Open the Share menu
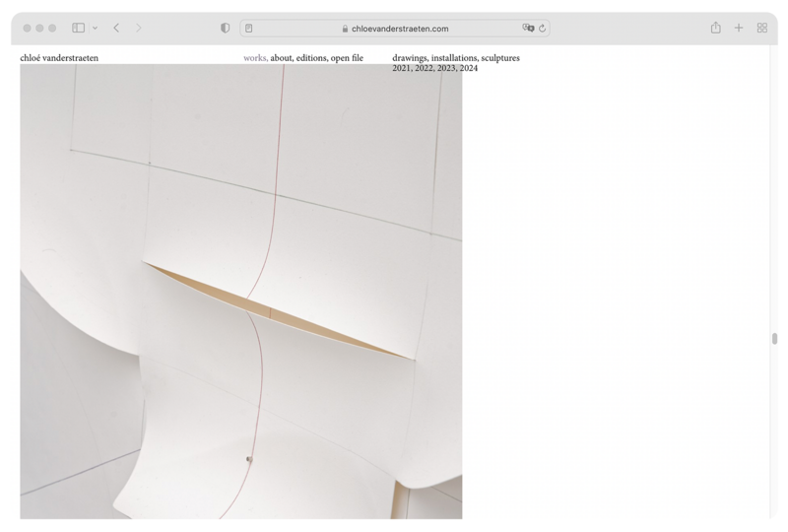 716,29
